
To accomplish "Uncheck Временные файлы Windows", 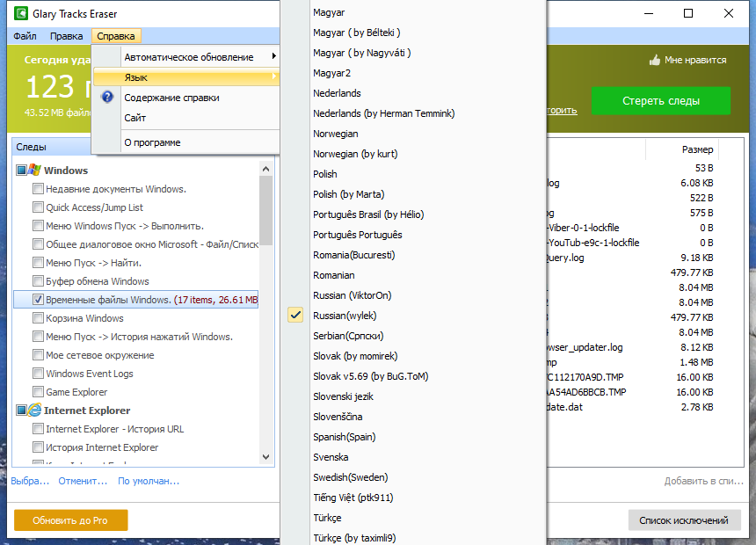I will tap(38, 299).
